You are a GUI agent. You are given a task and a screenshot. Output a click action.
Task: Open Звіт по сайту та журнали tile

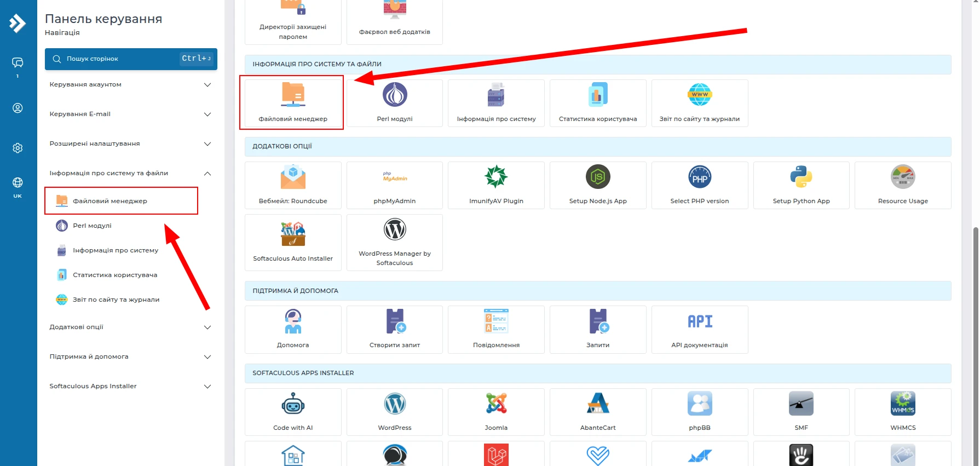700,103
